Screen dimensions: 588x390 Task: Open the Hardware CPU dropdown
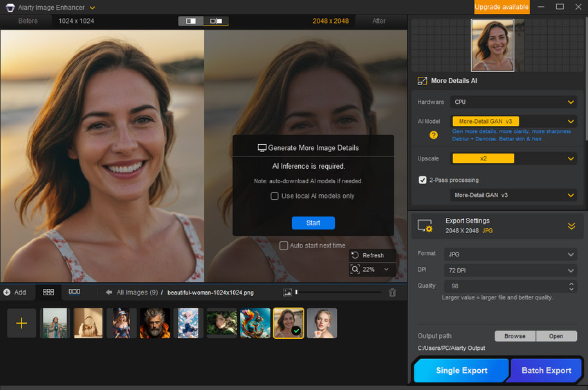513,102
